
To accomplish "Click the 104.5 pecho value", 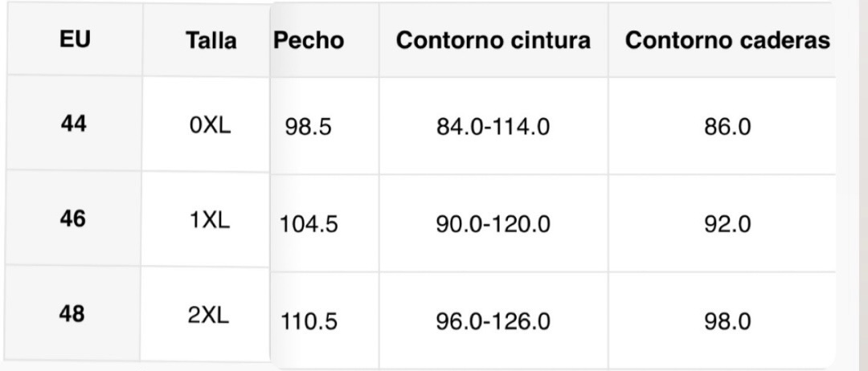I will click(309, 224).
